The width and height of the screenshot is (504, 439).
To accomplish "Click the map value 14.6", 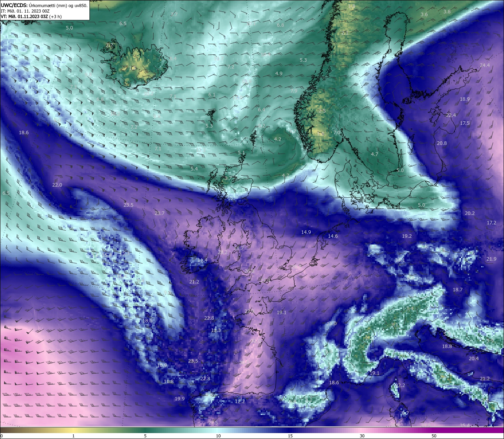I will click(x=333, y=236).
